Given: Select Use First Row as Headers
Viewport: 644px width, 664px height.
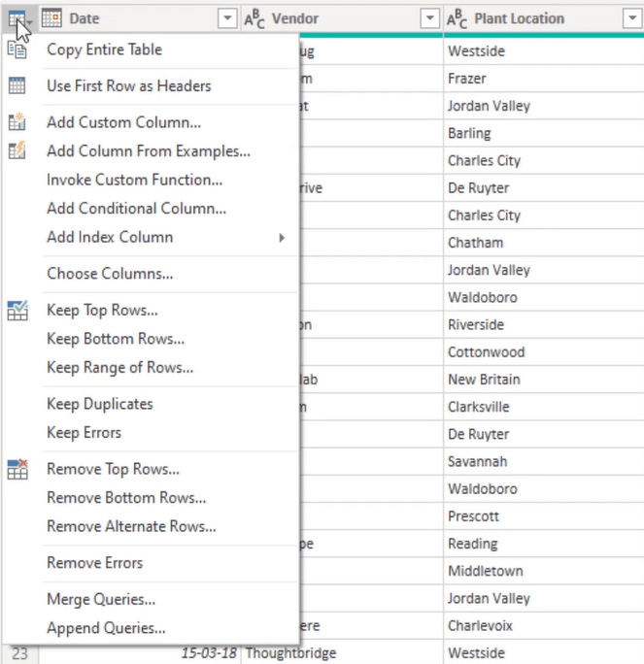Looking at the screenshot, I should pyautogui.click(x=151, y=86).
